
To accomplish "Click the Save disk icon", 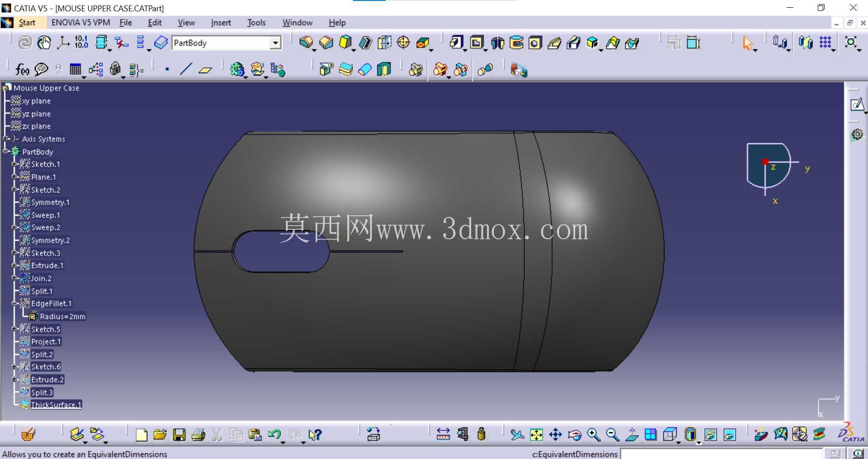I will 179,435.
